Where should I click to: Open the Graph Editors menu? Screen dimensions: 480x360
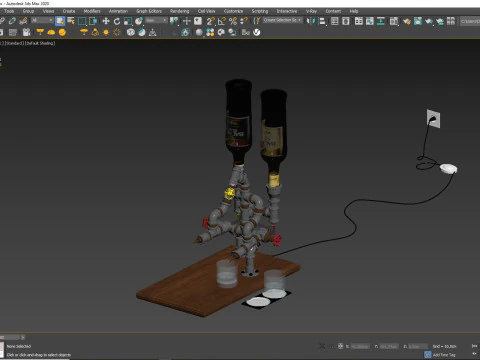pos(149,11)
